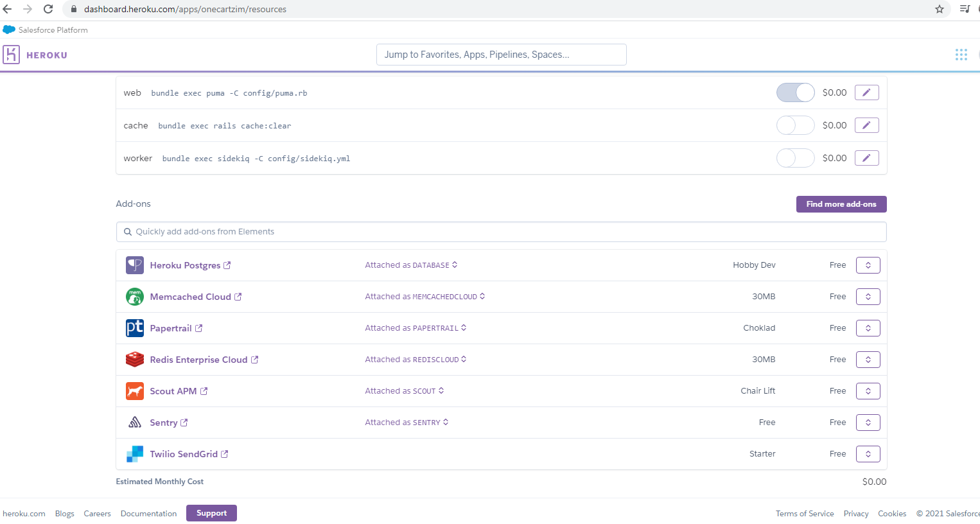Select the Sentry add-on icon

tap(134, 422)
